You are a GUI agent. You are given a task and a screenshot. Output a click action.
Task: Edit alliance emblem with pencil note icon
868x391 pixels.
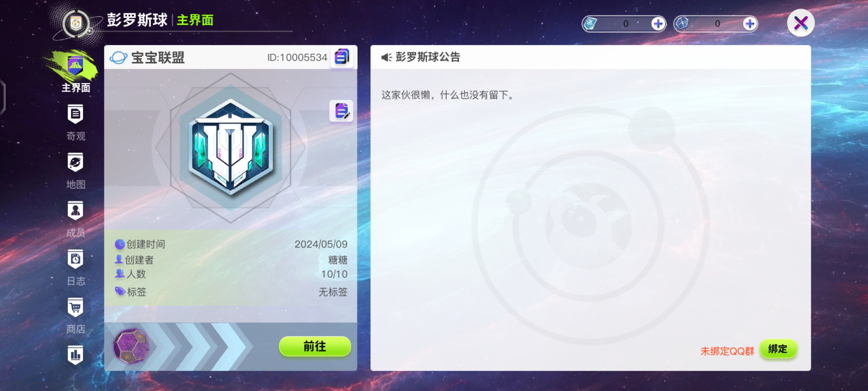tap(341, 111)
